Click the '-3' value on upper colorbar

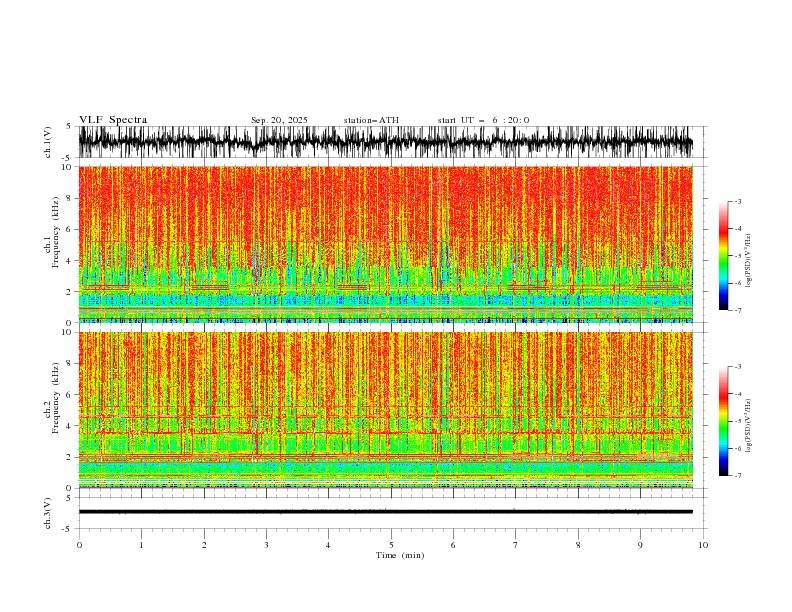738,201
